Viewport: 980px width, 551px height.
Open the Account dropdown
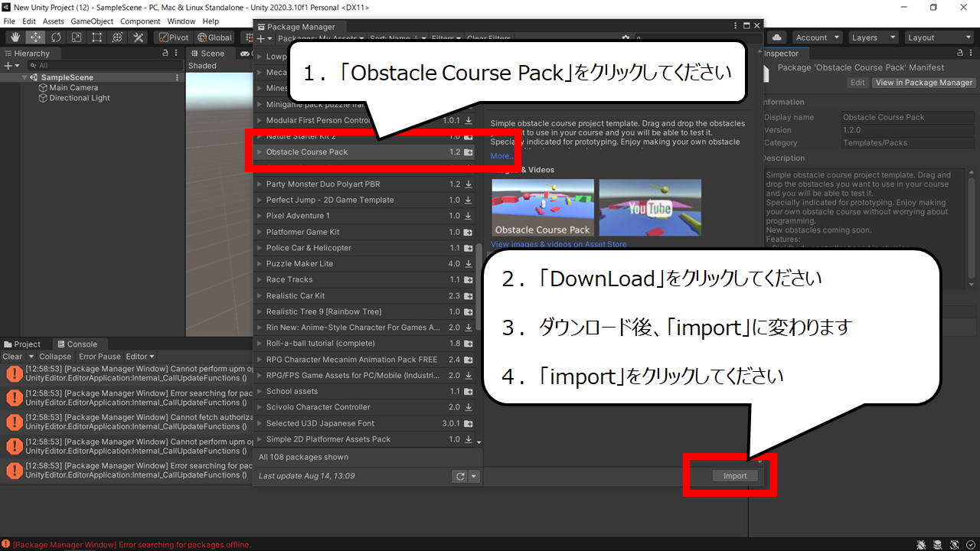[x=817, y=37]
